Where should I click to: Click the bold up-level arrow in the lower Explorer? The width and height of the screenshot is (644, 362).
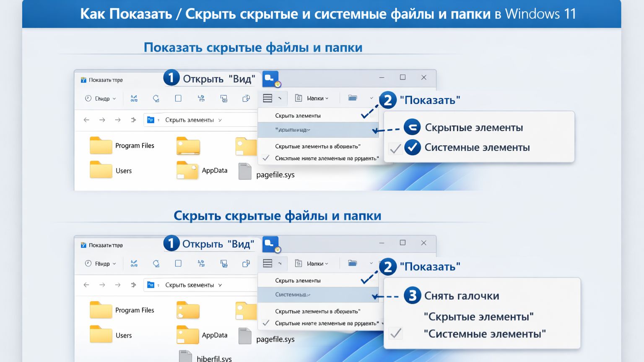tap(133, 285)
